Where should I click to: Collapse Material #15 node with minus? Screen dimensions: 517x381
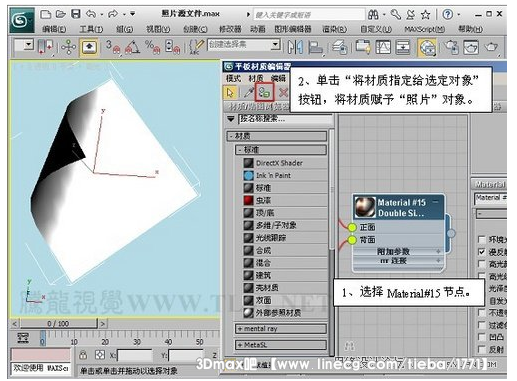tap(435, 202)
